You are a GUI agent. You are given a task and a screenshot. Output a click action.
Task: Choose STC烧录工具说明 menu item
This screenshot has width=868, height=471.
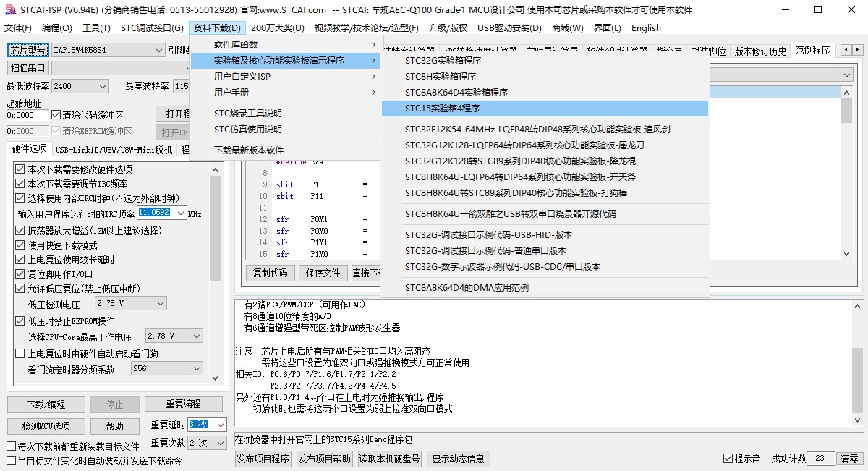click(x=286, y=113)
